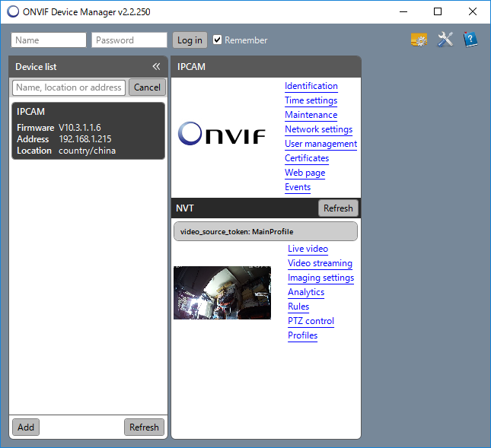Open the User management link
This screenshot has width=491, height=448.
(x=320, y=144)
